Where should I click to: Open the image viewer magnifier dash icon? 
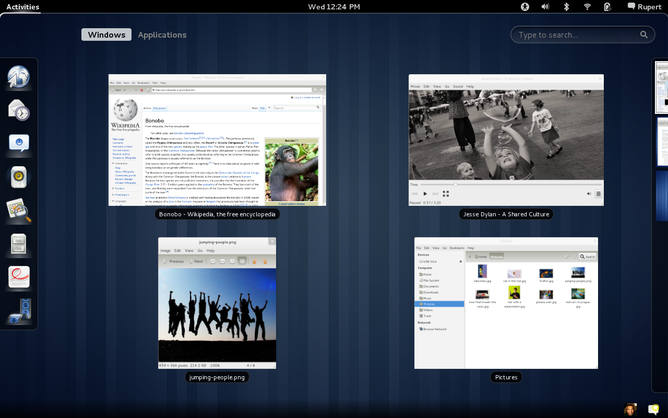click(18, 210)
